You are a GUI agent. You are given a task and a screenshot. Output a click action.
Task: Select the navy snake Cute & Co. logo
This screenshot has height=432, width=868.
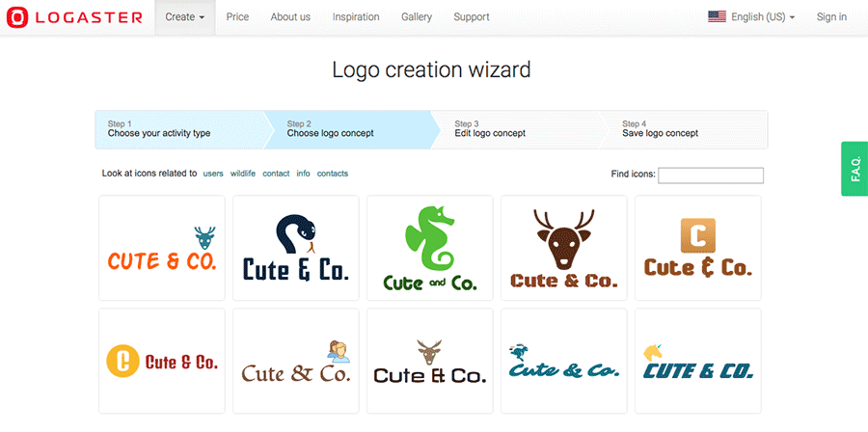(x=296, y=248)
